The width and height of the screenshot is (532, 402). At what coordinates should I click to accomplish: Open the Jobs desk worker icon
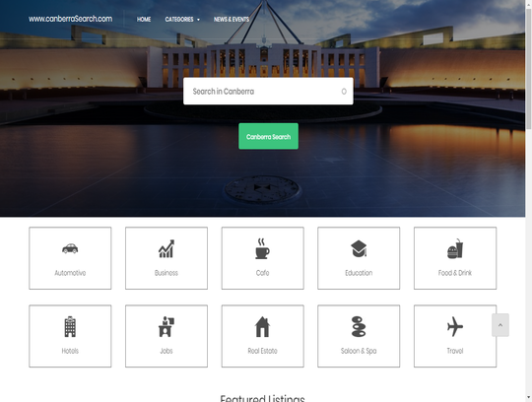[166, 327]
